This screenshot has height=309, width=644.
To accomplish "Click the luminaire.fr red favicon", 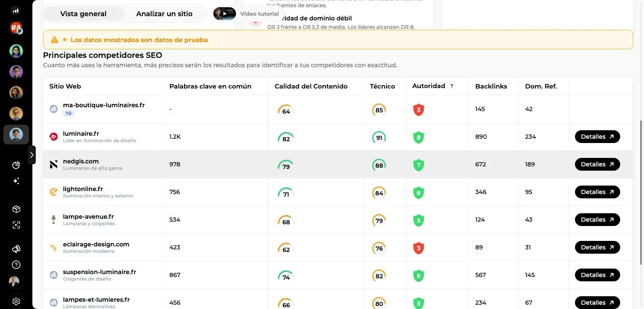I will coord(54,137).
